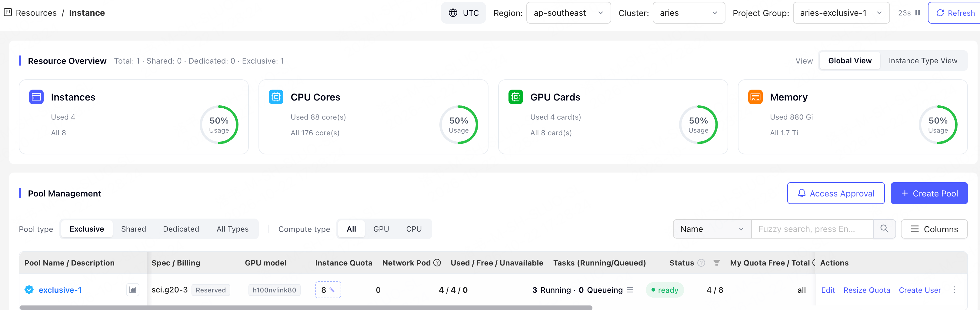Click the horizontal table scrollbar
Image resolution: width=980 pixels, height=310 pixels.
[306, 307]
